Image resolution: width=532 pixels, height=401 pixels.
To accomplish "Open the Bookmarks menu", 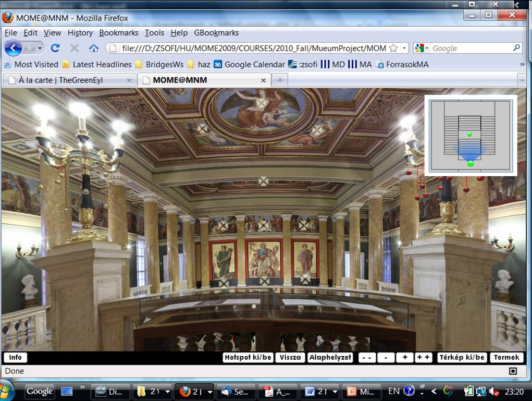I will coord(119,33).
